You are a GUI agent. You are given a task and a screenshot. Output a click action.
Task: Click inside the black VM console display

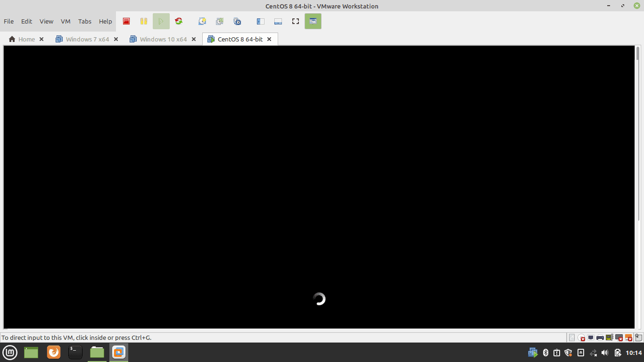point(319,187)
